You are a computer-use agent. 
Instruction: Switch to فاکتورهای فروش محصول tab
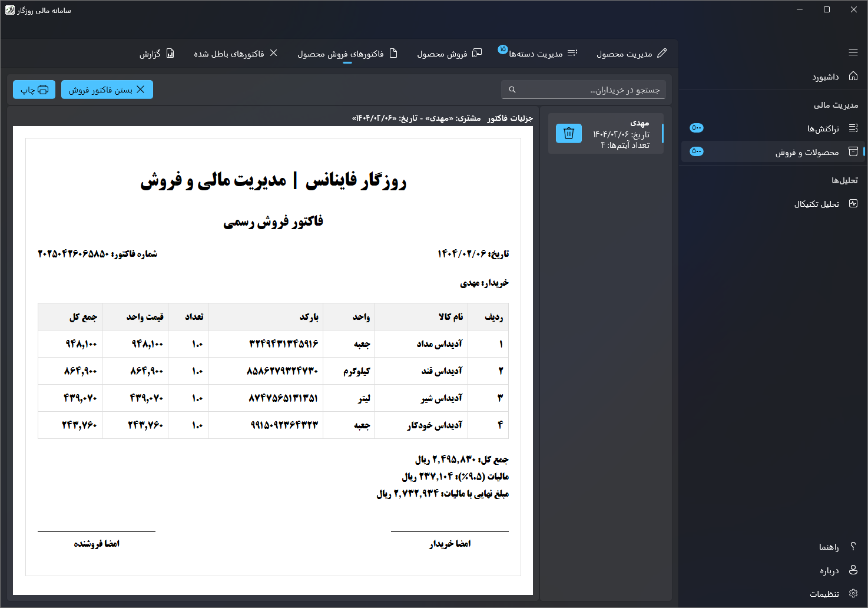(347, 54)
